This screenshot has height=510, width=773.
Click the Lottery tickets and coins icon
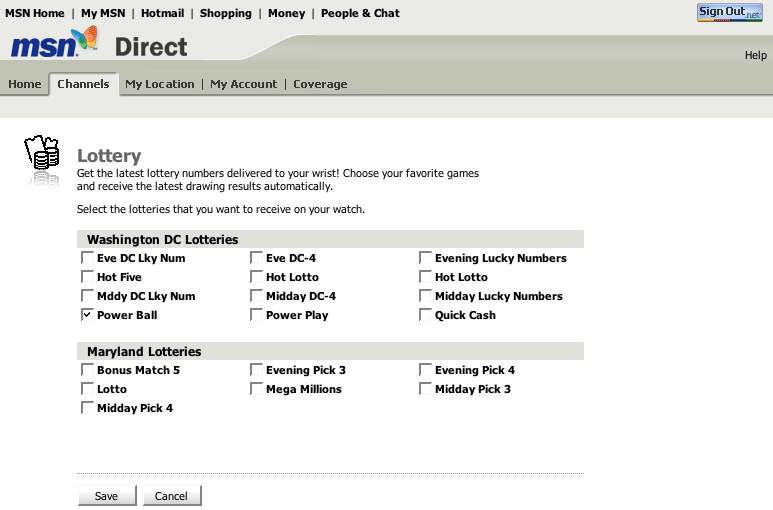(42, 152)
